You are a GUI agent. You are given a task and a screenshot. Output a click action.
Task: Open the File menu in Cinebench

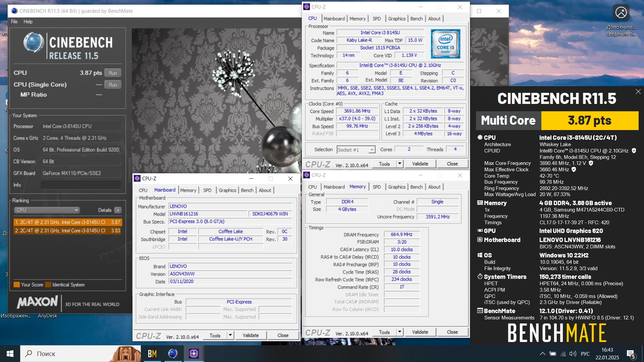[x=14, y=21]
